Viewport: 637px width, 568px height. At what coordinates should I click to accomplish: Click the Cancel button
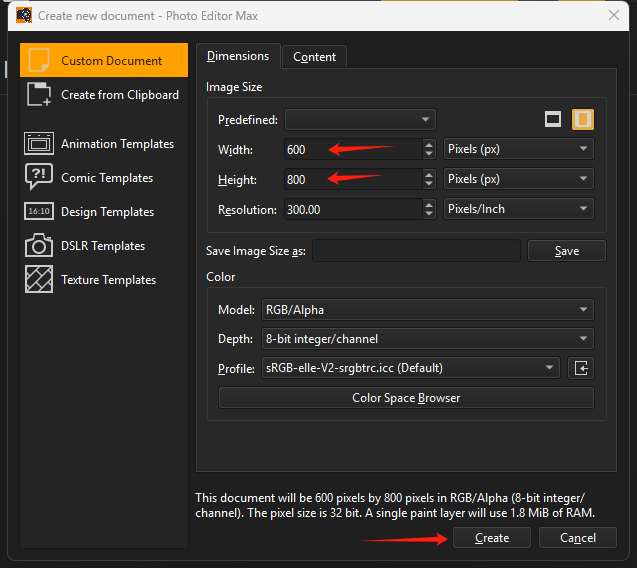578,538
